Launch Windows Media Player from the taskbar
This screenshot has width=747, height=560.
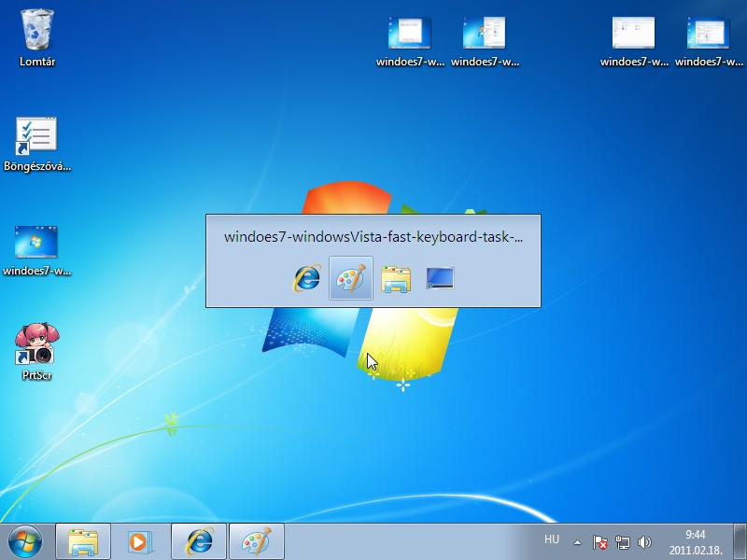click(141, 542)
